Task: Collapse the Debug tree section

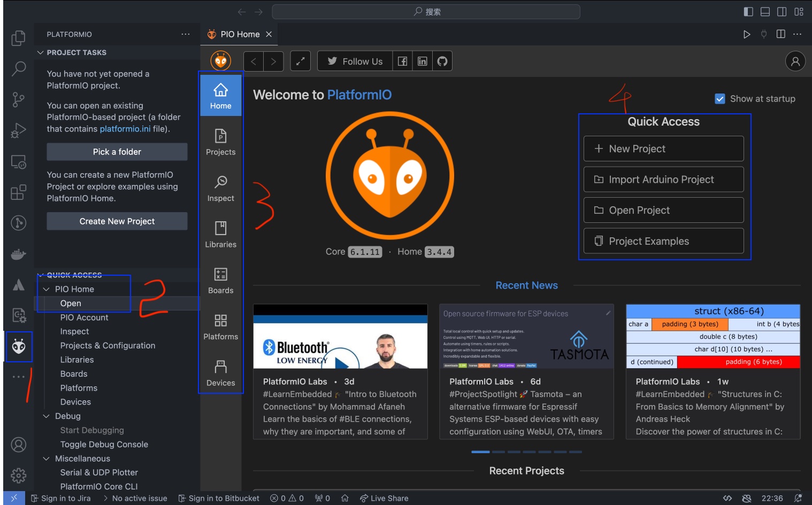Action: coord(47,416)
